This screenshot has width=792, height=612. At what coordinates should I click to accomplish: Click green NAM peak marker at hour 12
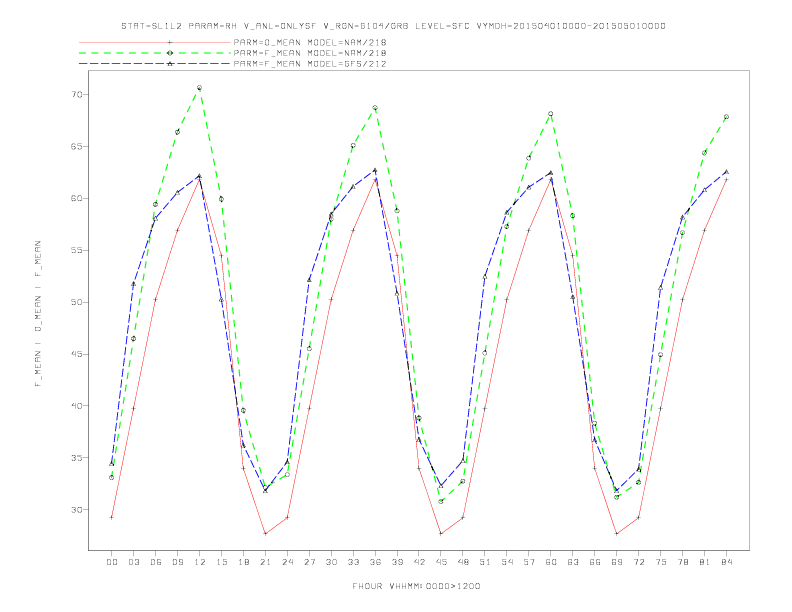click(x=200, y=88)
